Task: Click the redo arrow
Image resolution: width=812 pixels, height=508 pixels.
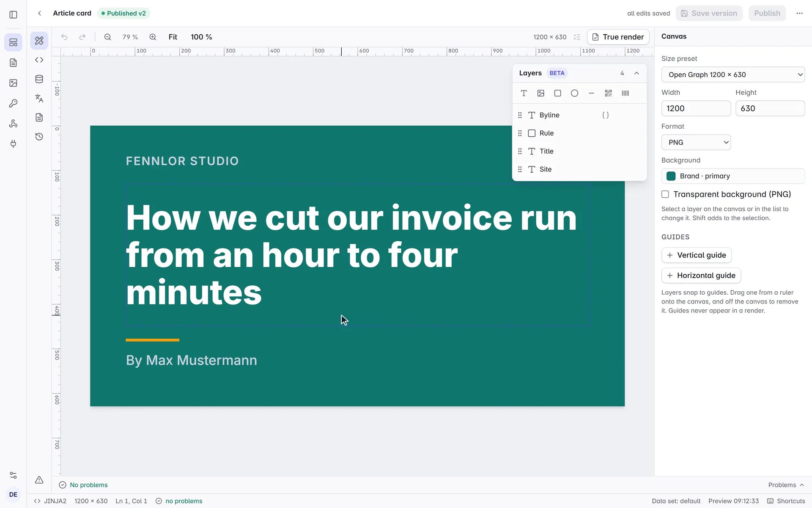Action: [82, 37]
